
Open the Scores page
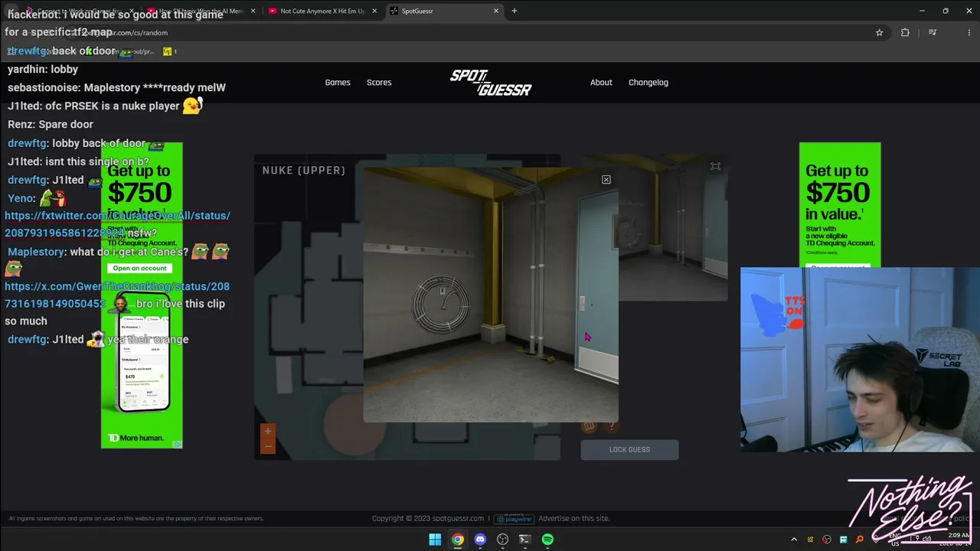[379, 83]
